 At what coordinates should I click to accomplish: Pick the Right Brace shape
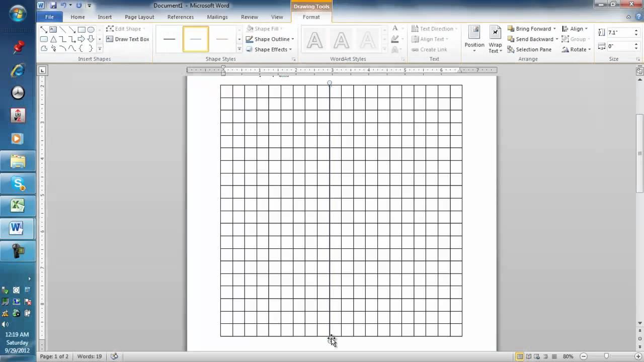[91, 49]
